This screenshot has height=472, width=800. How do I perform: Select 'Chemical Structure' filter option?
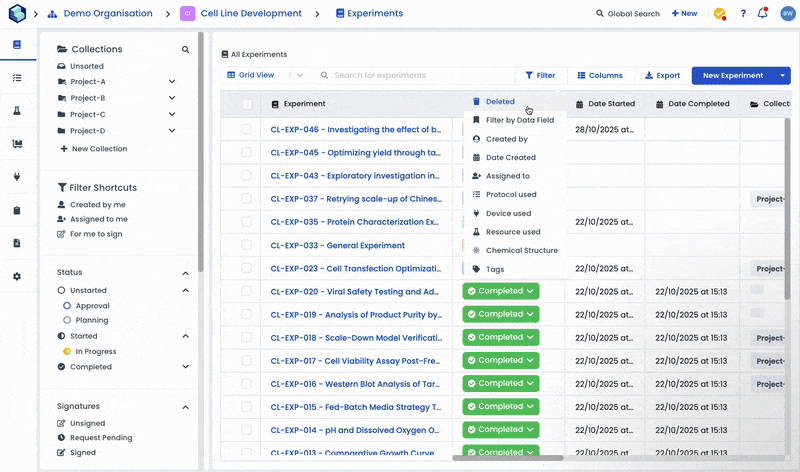coord(521,250)
